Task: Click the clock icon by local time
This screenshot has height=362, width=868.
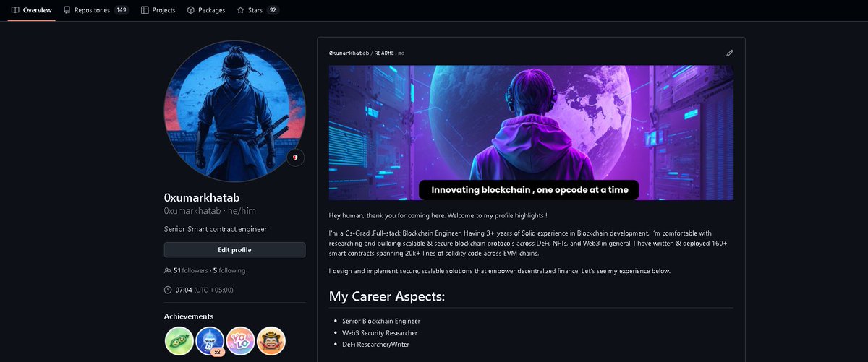Action: click(x=168, y=290)
